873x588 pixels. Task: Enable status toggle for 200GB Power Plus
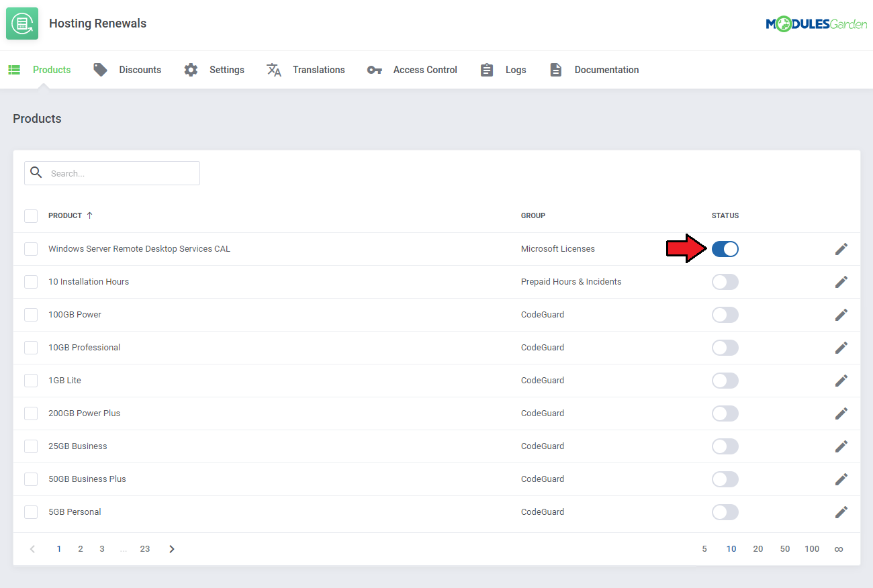click(x=725, y=413)
